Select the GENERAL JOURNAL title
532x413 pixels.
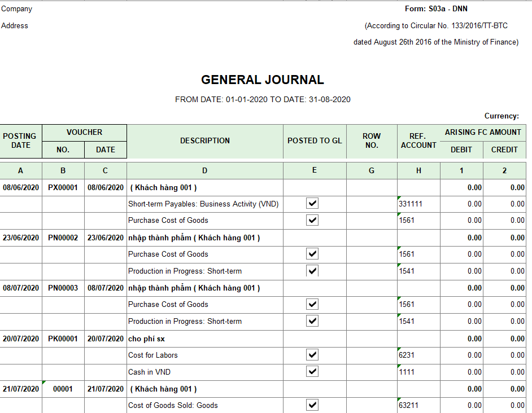pos(263,80)
